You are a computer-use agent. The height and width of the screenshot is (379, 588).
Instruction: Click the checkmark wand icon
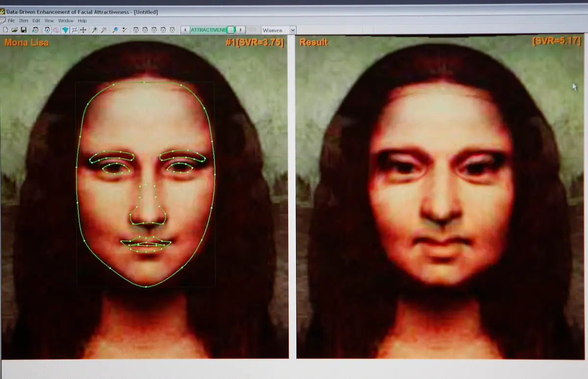[124, 30]
